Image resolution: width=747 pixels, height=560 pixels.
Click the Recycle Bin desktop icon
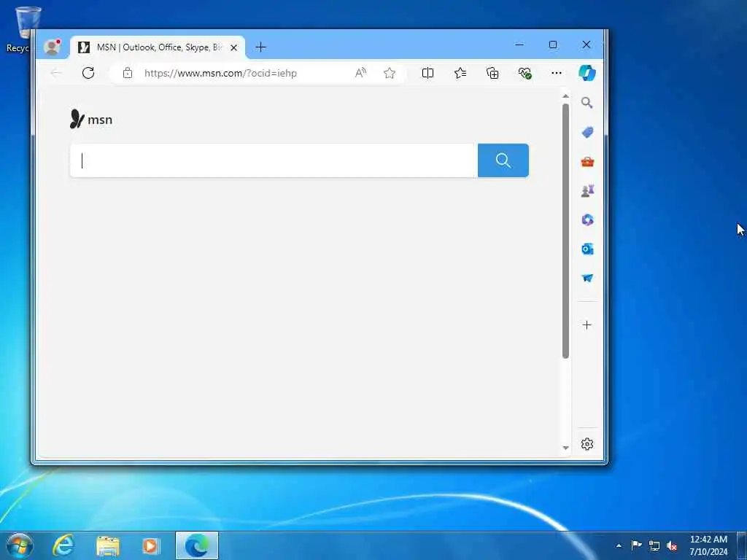(23, 29)
